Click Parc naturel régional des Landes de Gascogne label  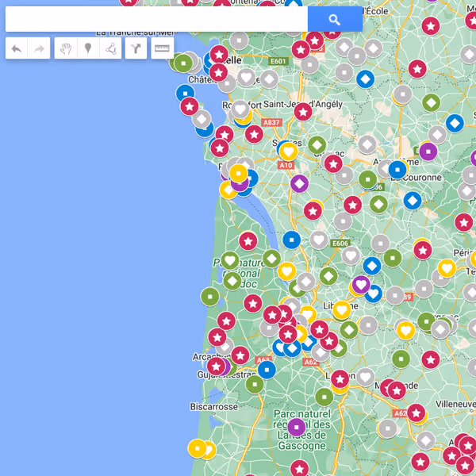click(301, 430)
